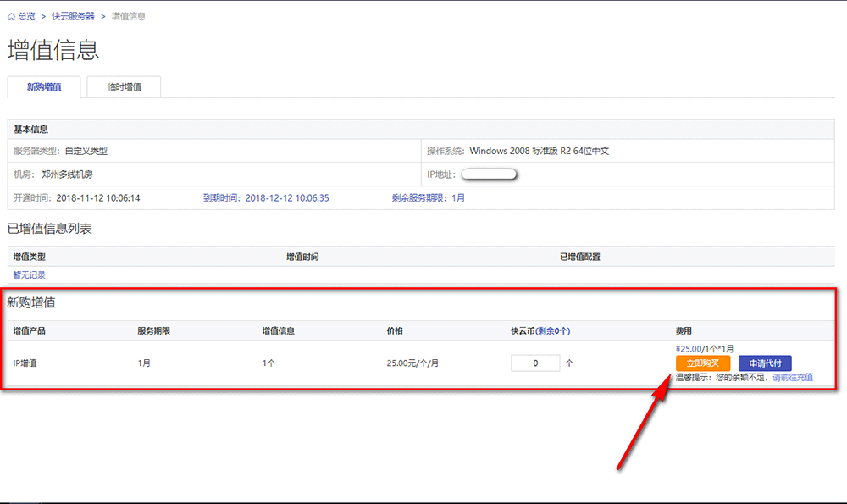Image resolution: width=847 pixels, height=504 pixels.
Task: Click the IP增值 product row name
Action: 25,363
